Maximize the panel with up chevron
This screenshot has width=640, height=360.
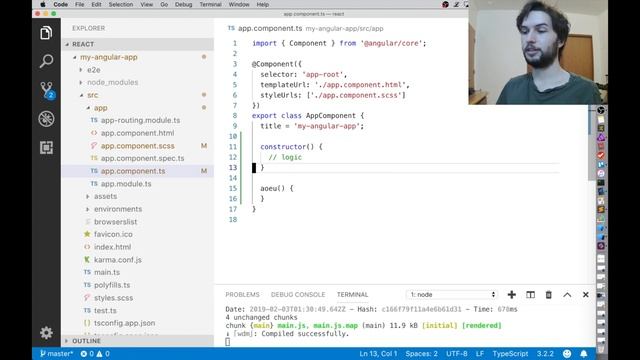(567, 295)
